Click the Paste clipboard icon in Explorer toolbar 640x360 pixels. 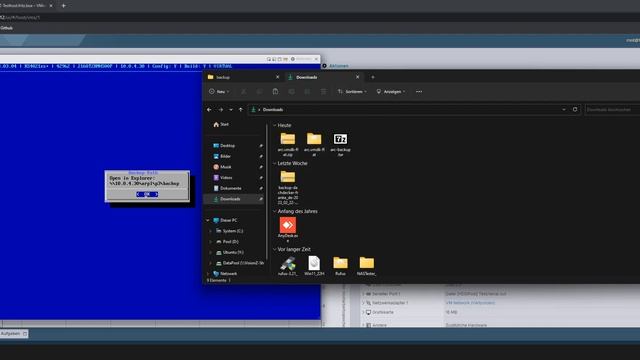coord(276,92)
